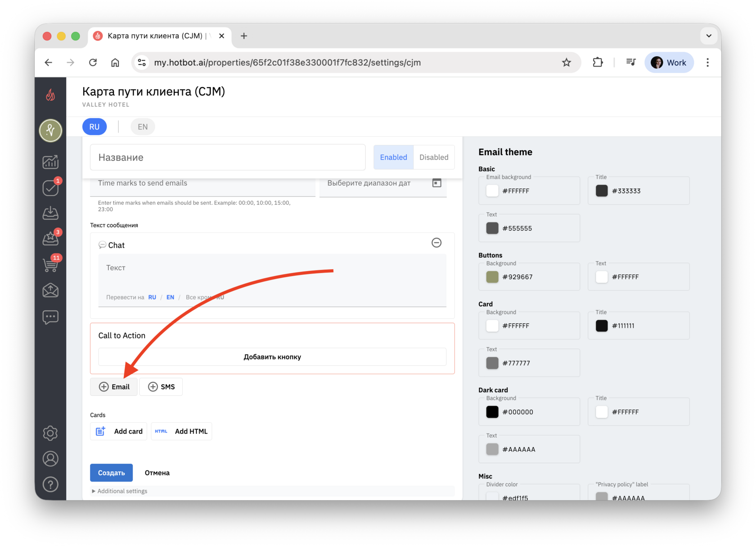Open the outgoing mail envelope icon

50,291
